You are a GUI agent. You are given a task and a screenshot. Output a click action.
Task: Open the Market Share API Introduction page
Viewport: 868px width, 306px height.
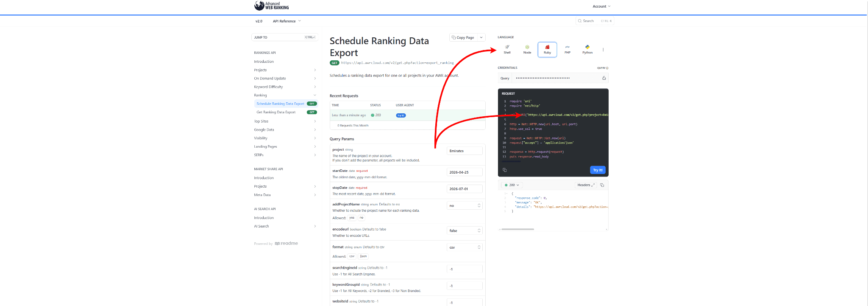(x=264, y=178)
